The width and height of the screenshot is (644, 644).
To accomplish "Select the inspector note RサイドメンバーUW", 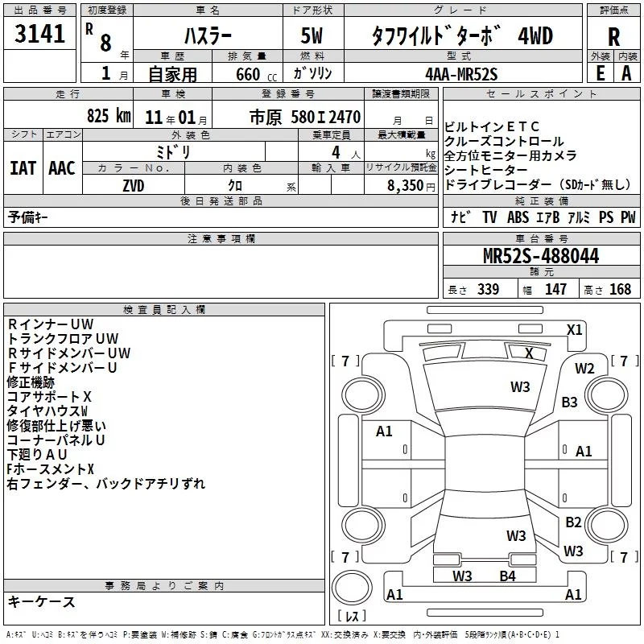I will point(69,353).
